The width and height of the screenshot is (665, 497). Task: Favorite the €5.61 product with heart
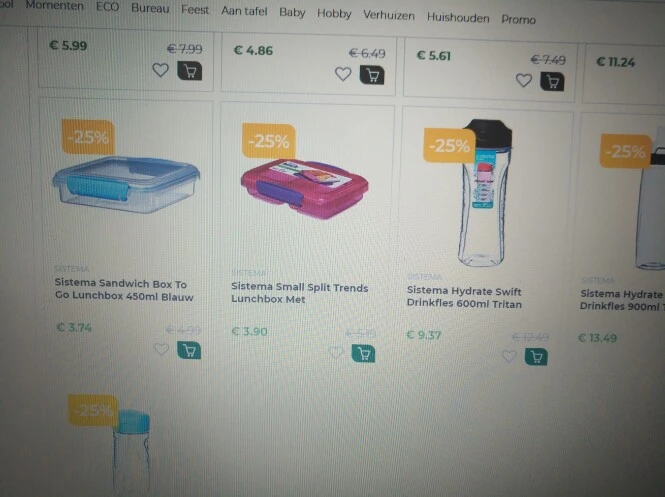(x=524, y=80)
